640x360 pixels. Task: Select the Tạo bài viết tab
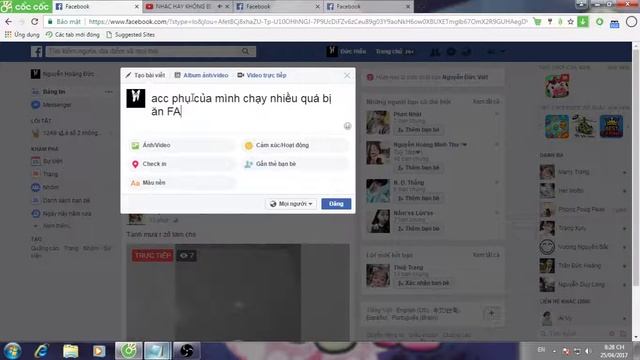[145, 75]
